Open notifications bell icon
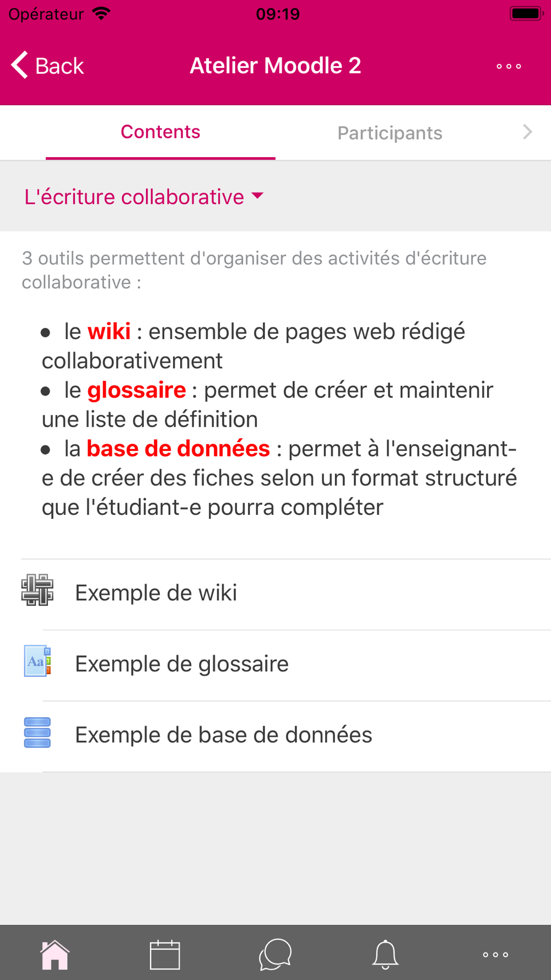The width and height of the screenshot is (551, 980). coord(385,955)
